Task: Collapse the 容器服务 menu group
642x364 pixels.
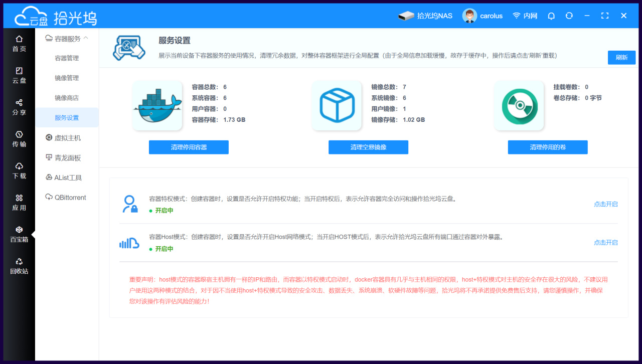Action: click(x=67, y=39)
